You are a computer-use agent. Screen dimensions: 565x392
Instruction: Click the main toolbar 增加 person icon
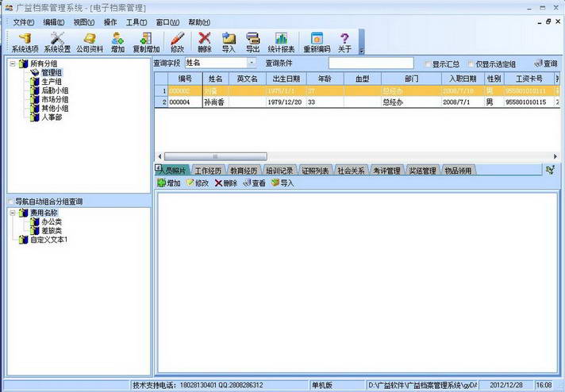click(117, 43)
